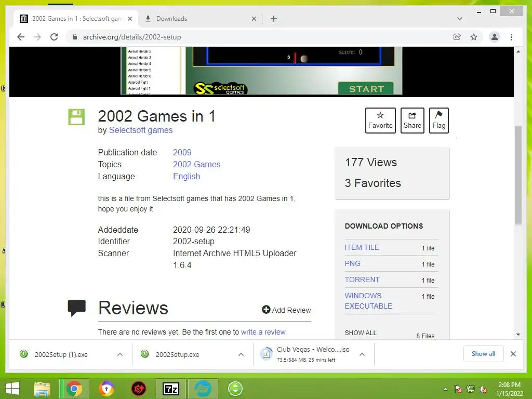Expand options for 2002Setup (1).exe download
This screenshot has height=399, width=532.
[x=120, y=354]
